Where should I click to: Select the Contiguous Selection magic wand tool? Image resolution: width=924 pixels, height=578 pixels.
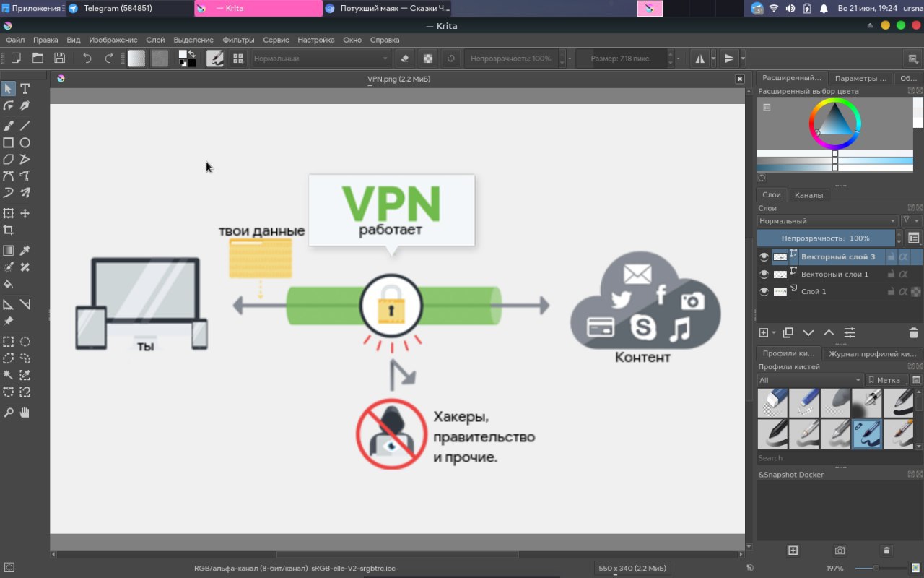8,374
